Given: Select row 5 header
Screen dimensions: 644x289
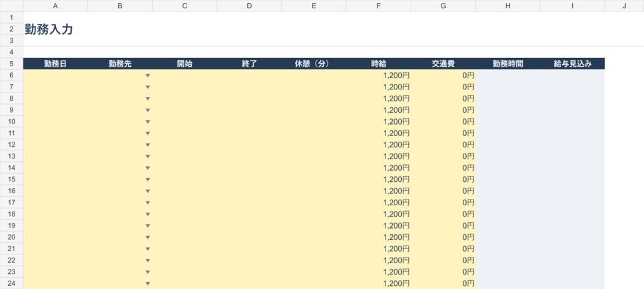Looking at the screenshot, I should pos(11,64).
